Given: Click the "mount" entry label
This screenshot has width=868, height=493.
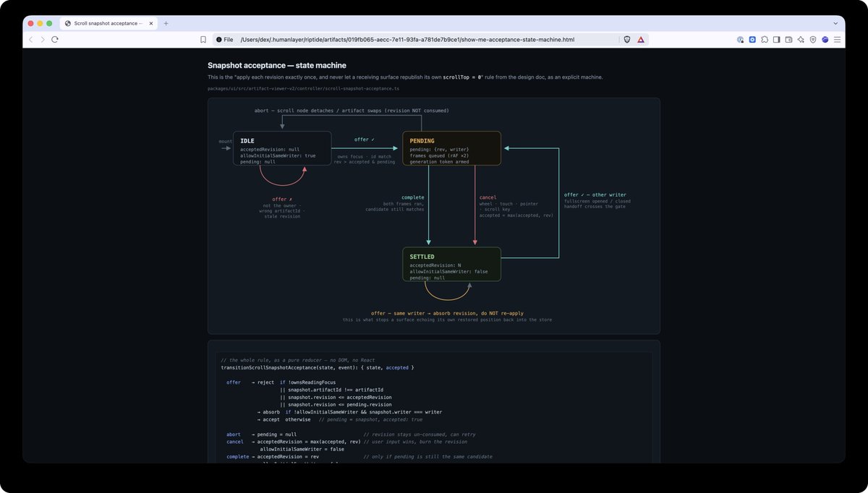Looking at the screenshot, I should click(x=225, y=142).
